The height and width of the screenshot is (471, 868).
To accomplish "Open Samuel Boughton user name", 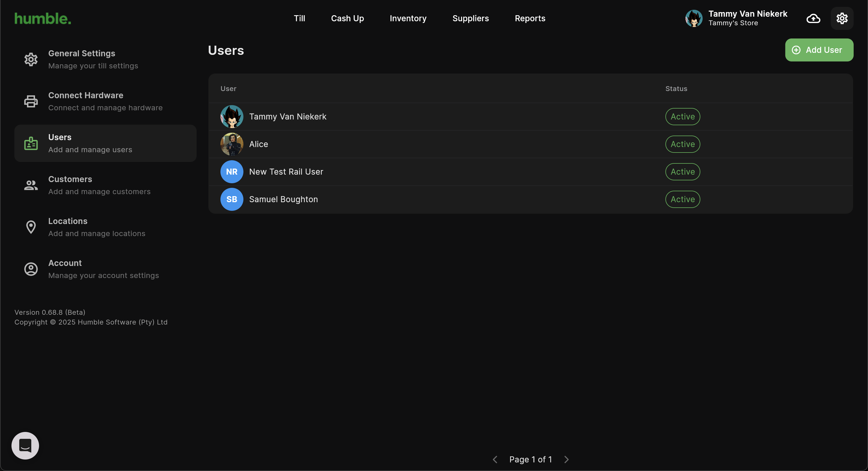I will [x=283, y=199].
